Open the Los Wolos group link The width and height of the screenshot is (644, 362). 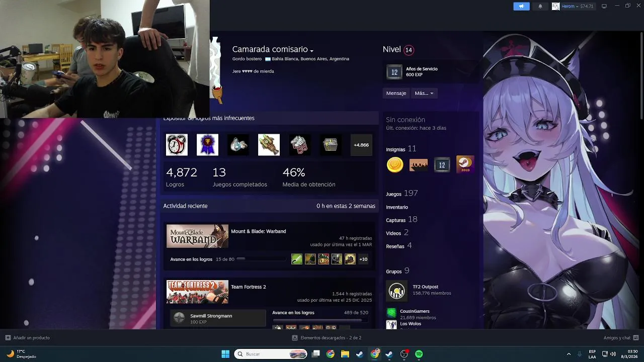[x=411, y=324]
